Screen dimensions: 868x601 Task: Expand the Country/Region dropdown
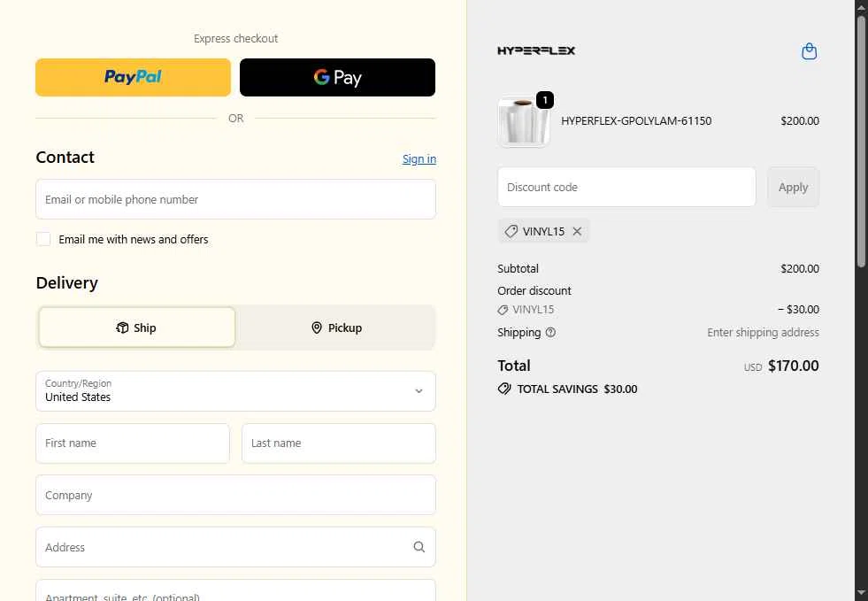pyautogui.click(x=236, y=391)
